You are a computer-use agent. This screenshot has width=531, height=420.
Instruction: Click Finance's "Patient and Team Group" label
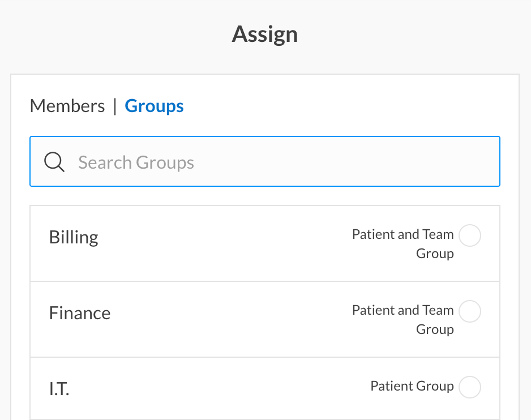403,319
